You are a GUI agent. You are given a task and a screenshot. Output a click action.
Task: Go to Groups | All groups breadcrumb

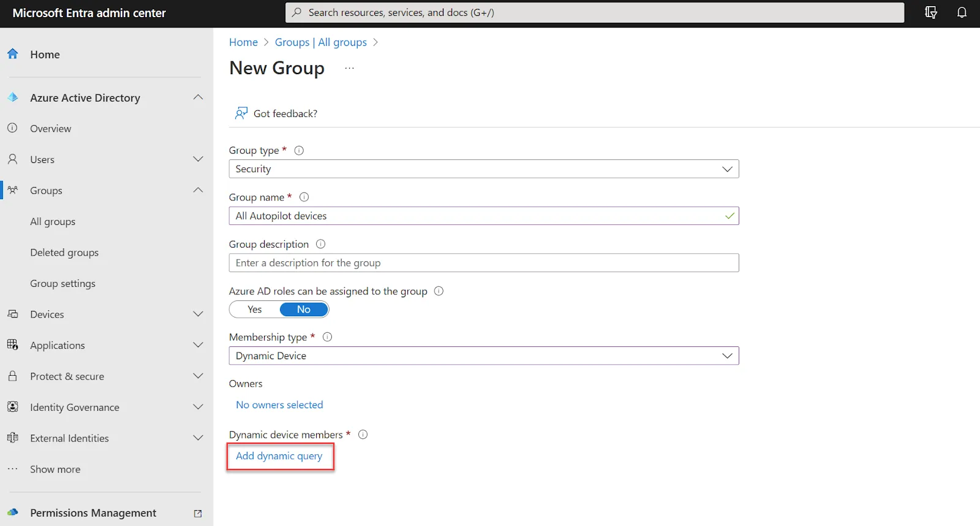click(321, 42)
